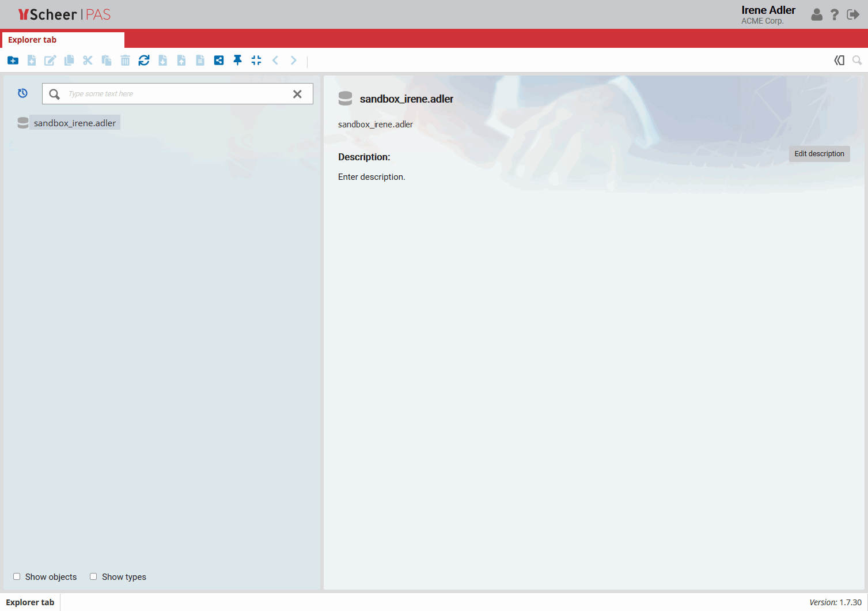Click the Scheer PAS logo
Screen dimensions: 868x611
(x=65, y=14)
